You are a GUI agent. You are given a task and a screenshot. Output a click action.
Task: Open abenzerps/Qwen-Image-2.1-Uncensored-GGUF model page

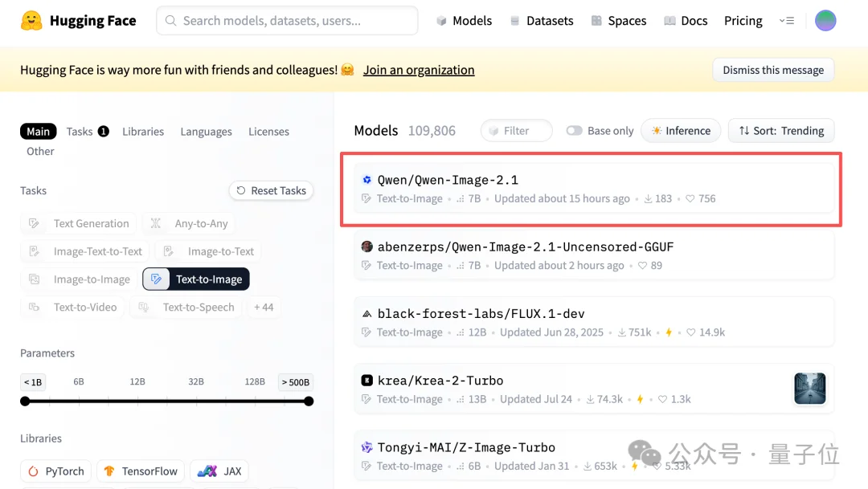[x=593, y=255]
